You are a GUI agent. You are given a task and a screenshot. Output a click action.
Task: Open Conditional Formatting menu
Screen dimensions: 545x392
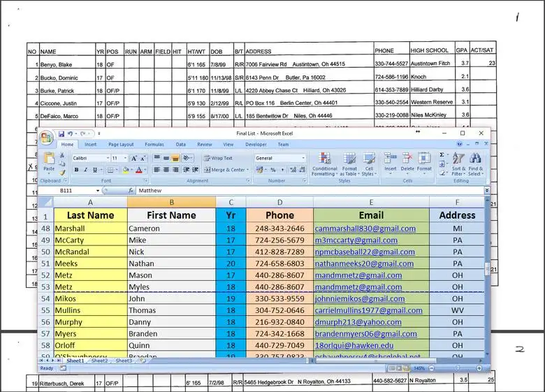click(x=325, y=164)
